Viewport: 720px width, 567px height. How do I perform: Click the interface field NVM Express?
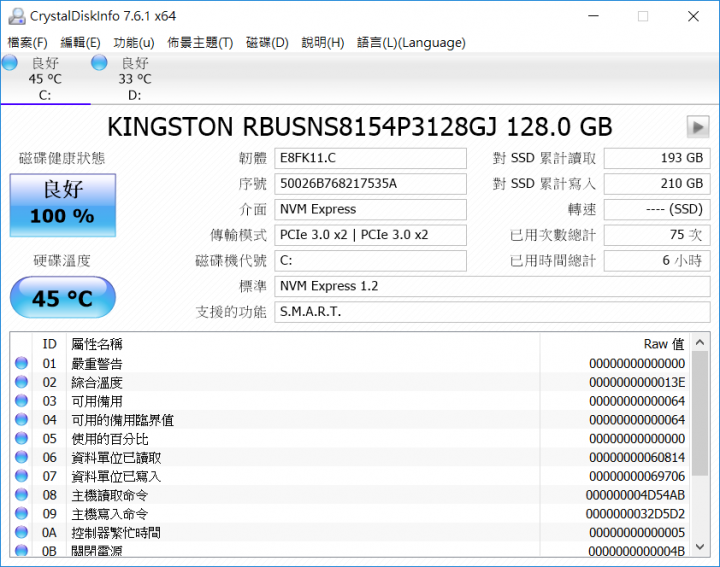pos(371,209)
